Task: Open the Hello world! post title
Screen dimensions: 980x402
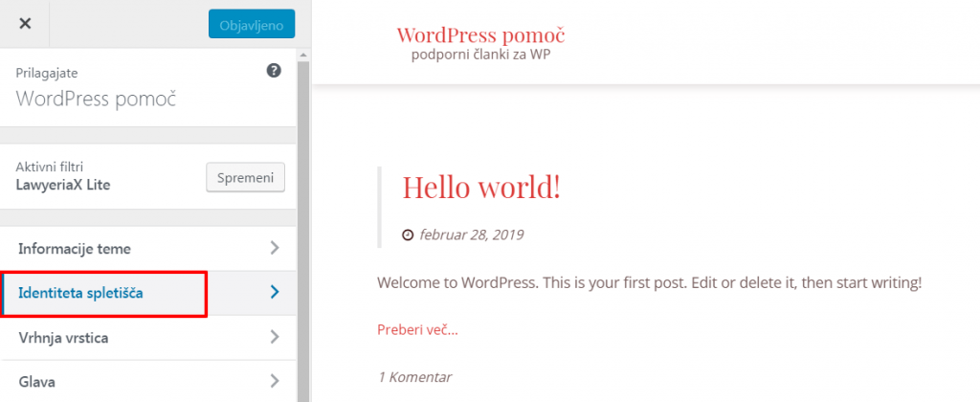Action: pyautogui.click(x=481, y=187)
